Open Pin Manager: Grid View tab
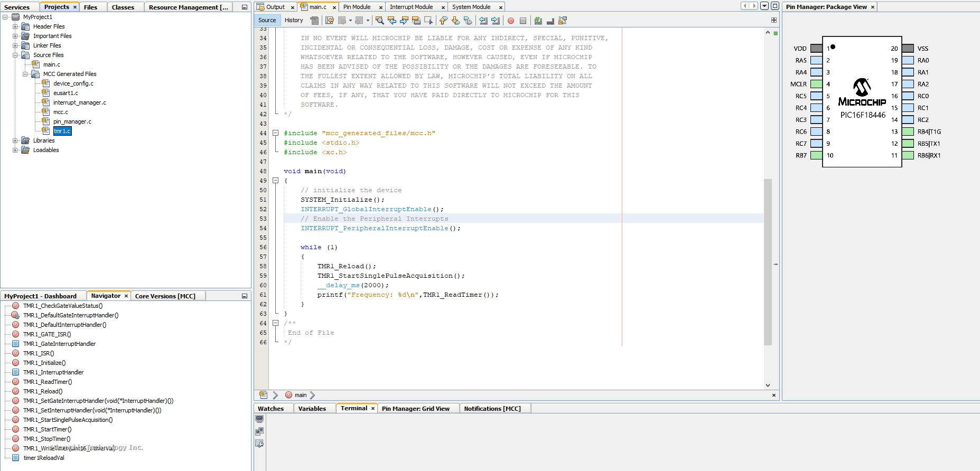 tap(415, 409)
